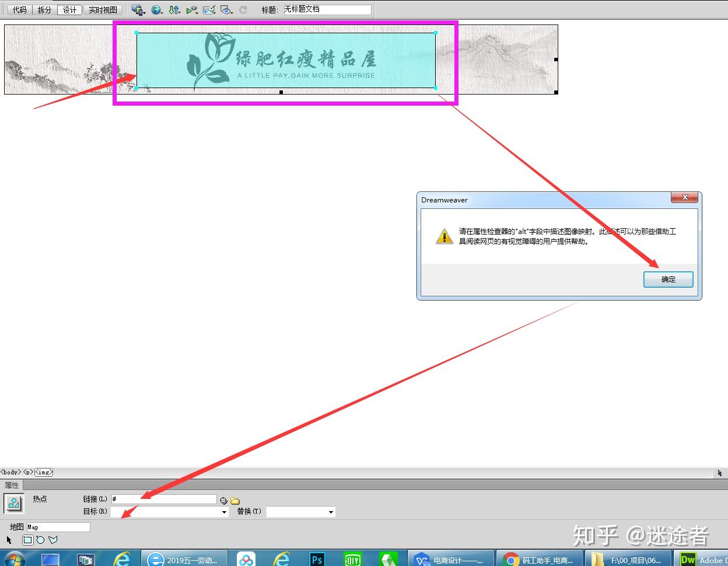Click the 链接 link input field
The width and height of the screenshot is (728, 566).
(164, 499)
